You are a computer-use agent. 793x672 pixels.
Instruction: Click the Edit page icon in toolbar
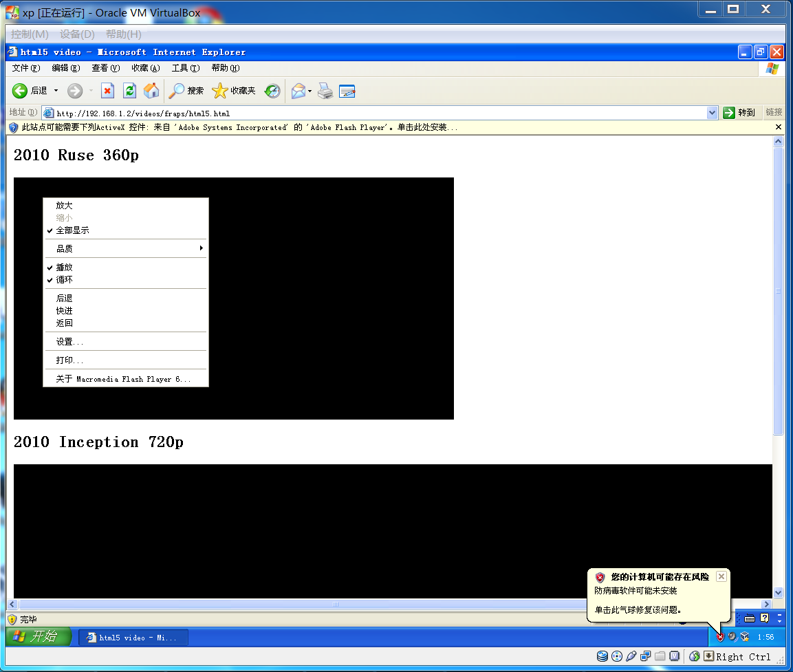pos(347,91)
